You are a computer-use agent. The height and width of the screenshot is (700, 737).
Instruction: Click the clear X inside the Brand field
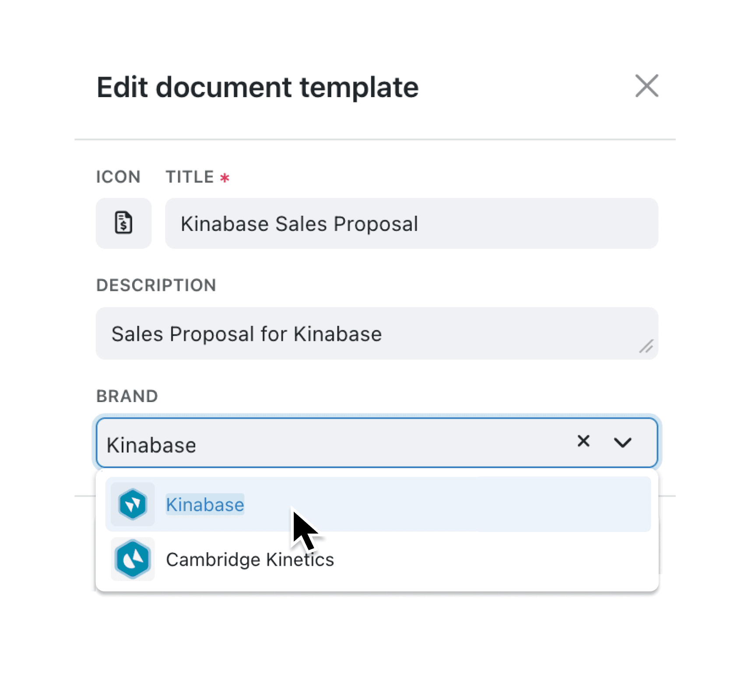pyautogui.click(x=583, y=441)
